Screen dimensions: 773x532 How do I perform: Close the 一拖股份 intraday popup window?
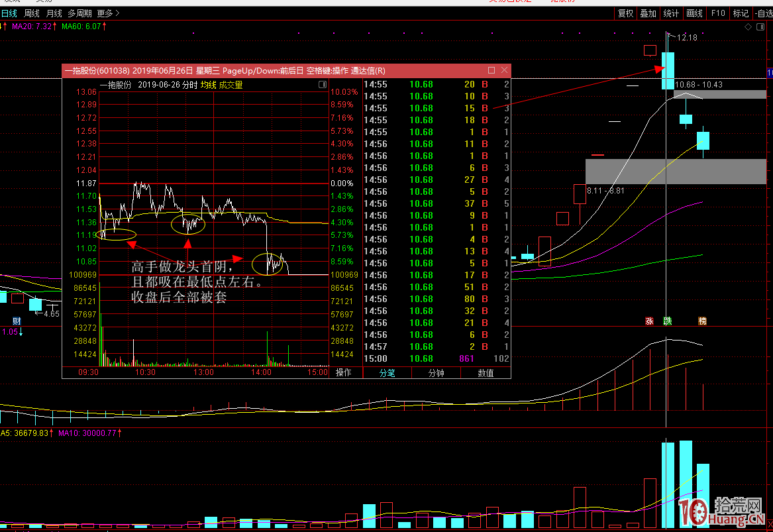(x=505, y=70)
